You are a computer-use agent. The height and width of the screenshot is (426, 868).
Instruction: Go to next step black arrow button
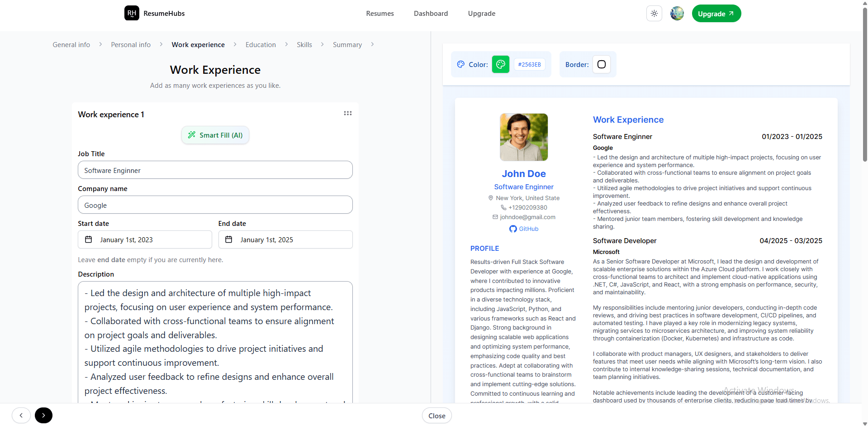[43, 415]
